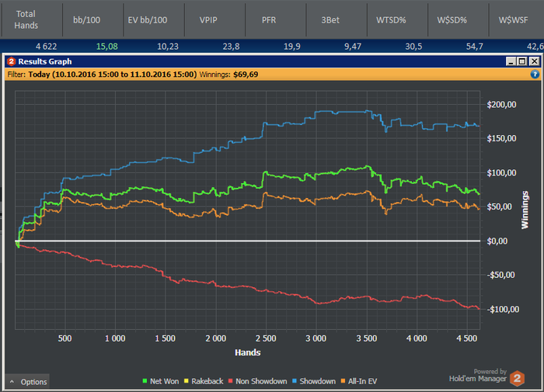Click the All-In EV legend label
This screenshot has width=544, height=392.
coord(363,381)
